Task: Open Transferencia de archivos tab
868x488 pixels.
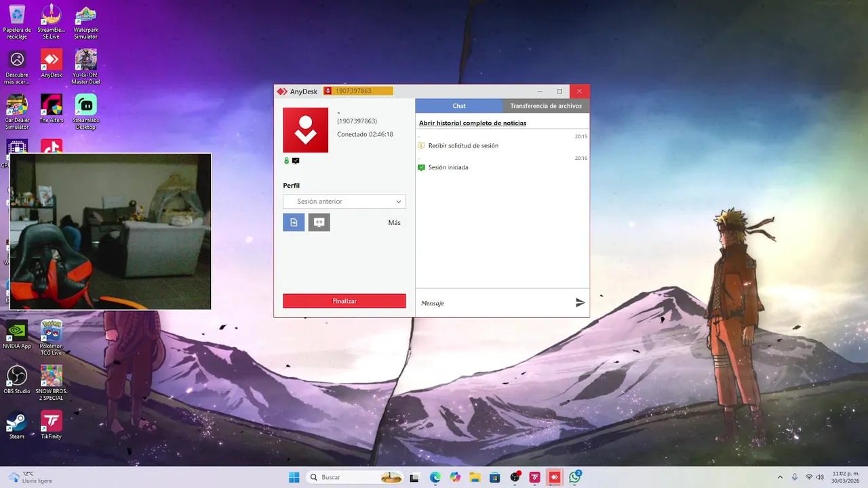Action: point(546,106)
